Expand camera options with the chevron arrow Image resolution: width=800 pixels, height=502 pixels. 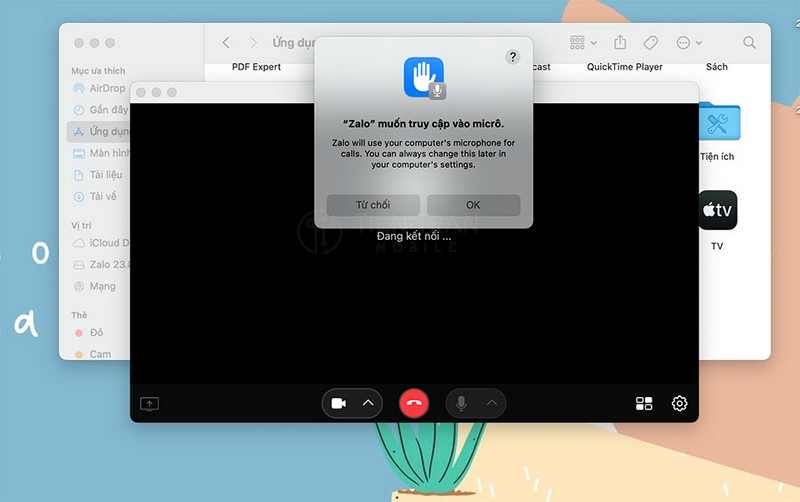point(367,403)
